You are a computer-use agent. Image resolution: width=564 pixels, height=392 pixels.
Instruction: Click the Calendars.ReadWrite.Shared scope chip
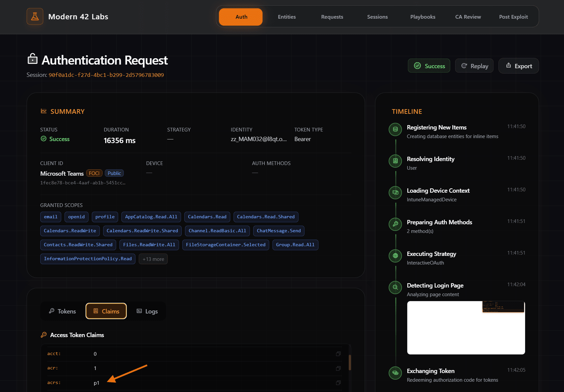pyautogui.click(x=142, y=231)
